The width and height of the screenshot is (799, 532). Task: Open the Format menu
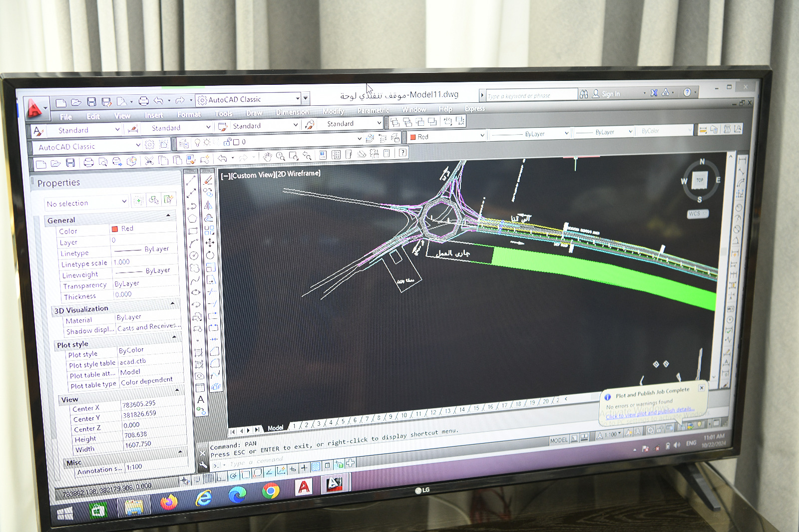(x=189, y=114)
